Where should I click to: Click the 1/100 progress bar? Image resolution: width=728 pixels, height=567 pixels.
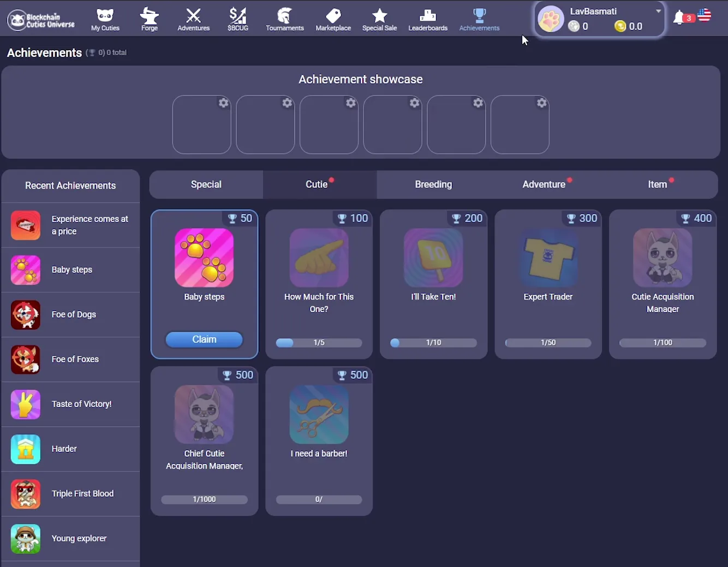(x=663, y=343)
